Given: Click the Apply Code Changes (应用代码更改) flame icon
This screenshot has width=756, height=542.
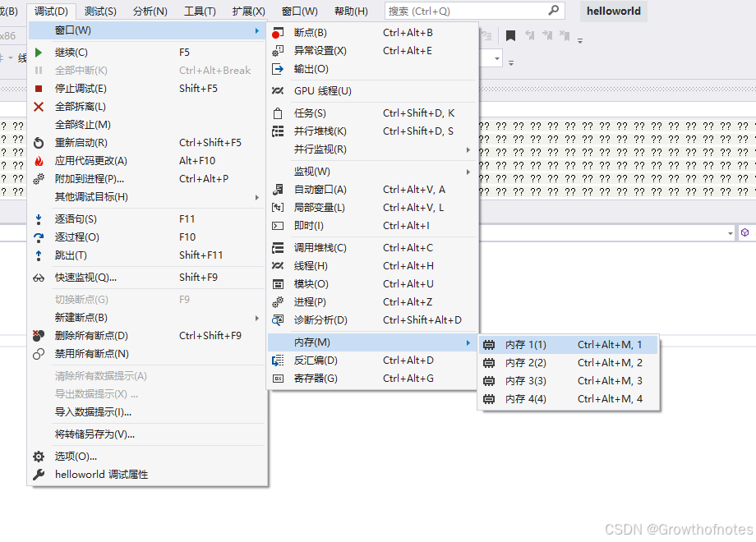Looking at the screenshot, I should [39, 161].
